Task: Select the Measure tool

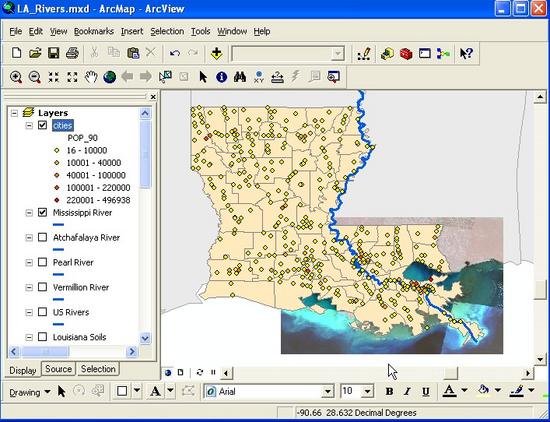Action: click(277, 77)
